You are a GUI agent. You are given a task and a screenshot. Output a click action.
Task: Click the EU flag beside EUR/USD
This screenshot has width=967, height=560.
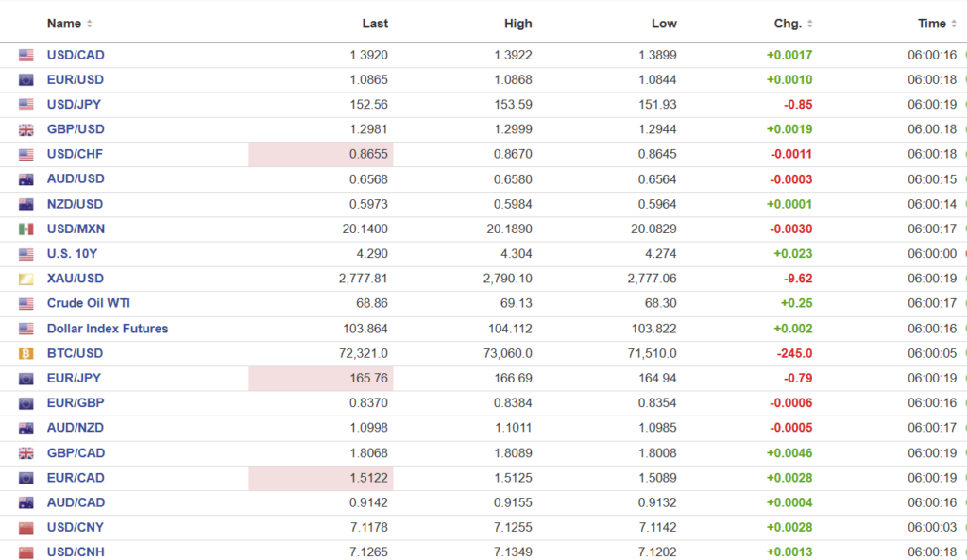click(x=25, y=80)
